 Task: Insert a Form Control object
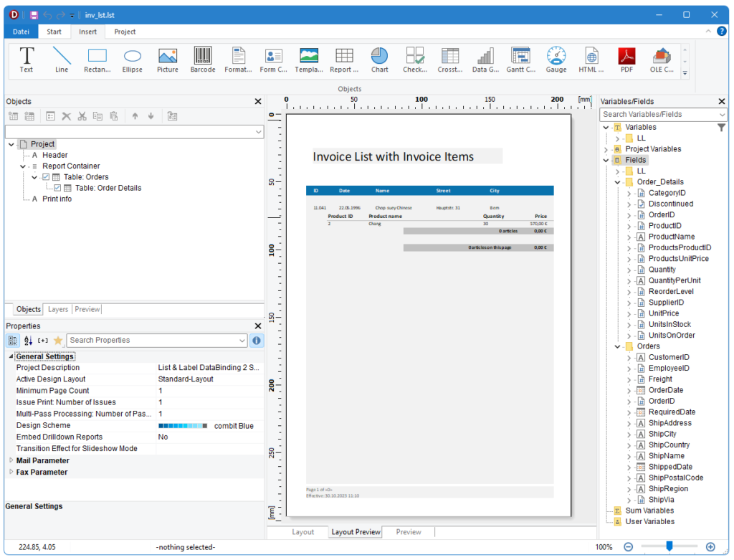[x=273, y=60]
